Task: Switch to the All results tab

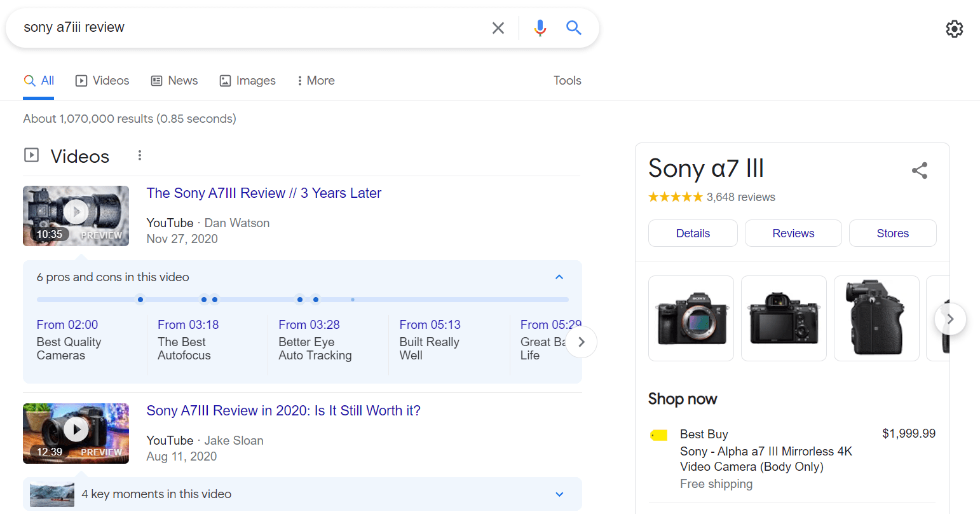Action: [x=39, y=81]
